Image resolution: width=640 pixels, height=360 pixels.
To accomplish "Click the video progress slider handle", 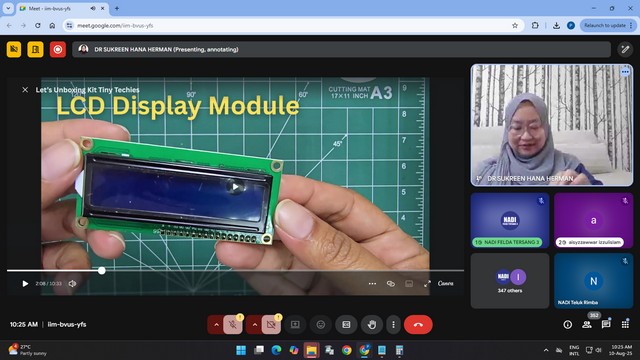I will click(102, 270).
